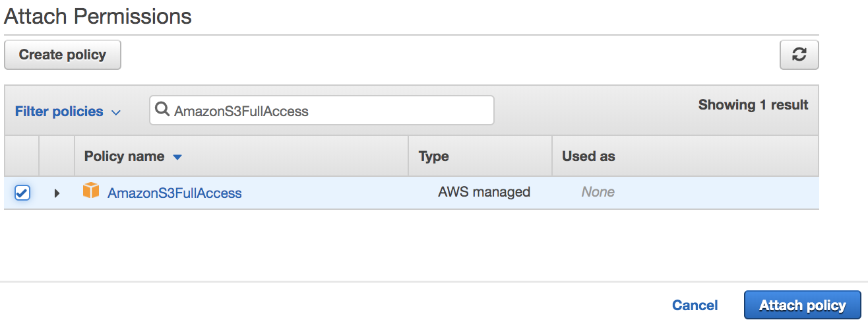Viewport: 868px width, 322px height.
Task: Click the orange policy box icon
Action: tap(91, 191)
